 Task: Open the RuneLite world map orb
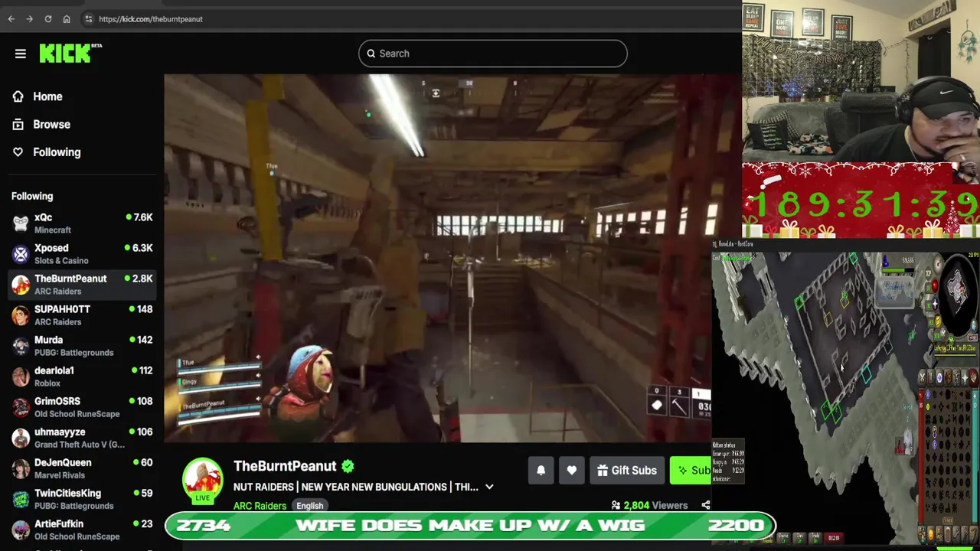974,325
